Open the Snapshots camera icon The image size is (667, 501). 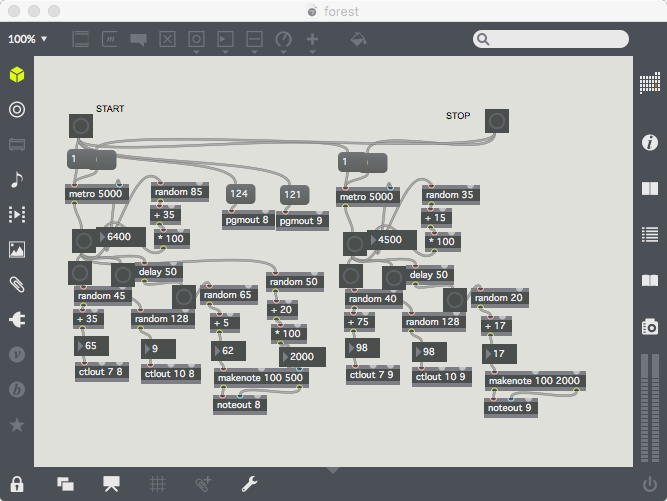pyautogui.click(x=650, y=327)
